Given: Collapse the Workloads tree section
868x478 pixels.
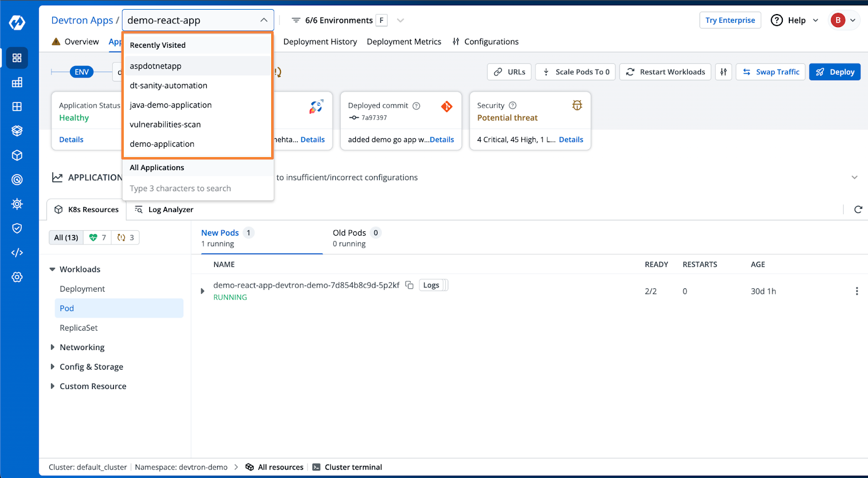Looking at the screenshot, I should pyautogui.click(x=53, y=269).
